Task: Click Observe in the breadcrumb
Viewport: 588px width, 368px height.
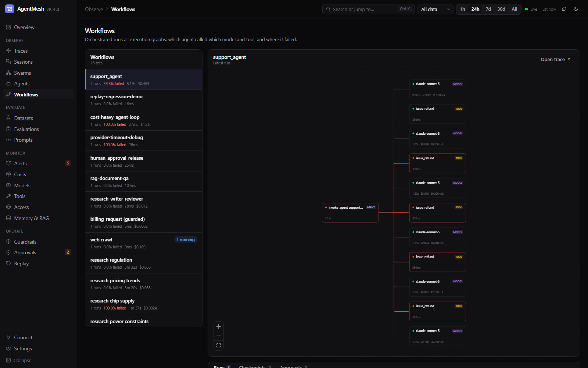Action: point(94,9)
